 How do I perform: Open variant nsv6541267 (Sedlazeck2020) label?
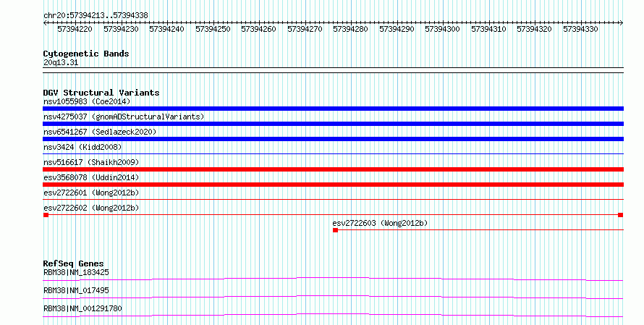[x=100, y=132]
